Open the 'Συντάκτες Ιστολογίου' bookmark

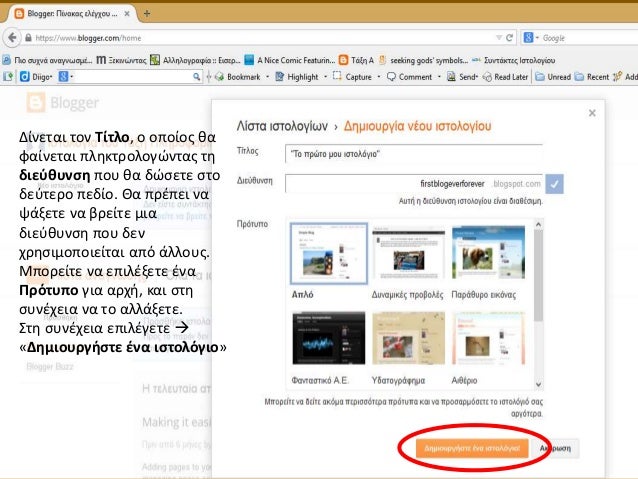click(x=513, y=60)
